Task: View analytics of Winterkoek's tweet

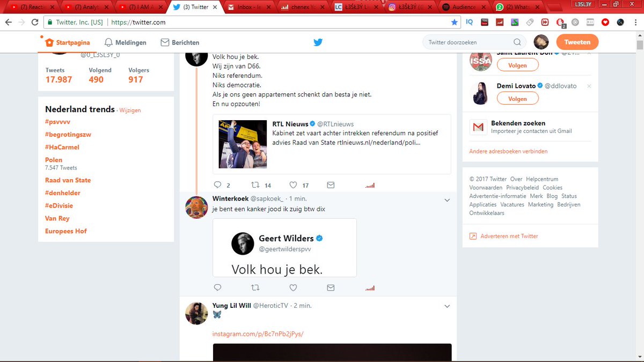Action: pos(370,288)
